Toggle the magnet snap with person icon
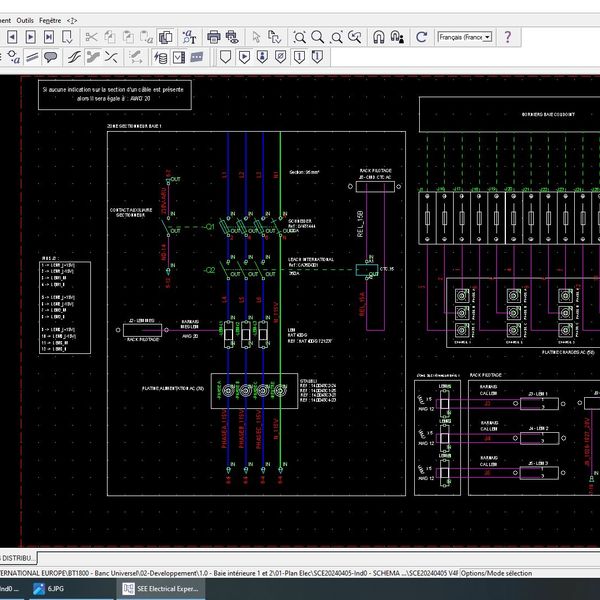600x600 pixels. pyautogui.click(x=397, y=37)
